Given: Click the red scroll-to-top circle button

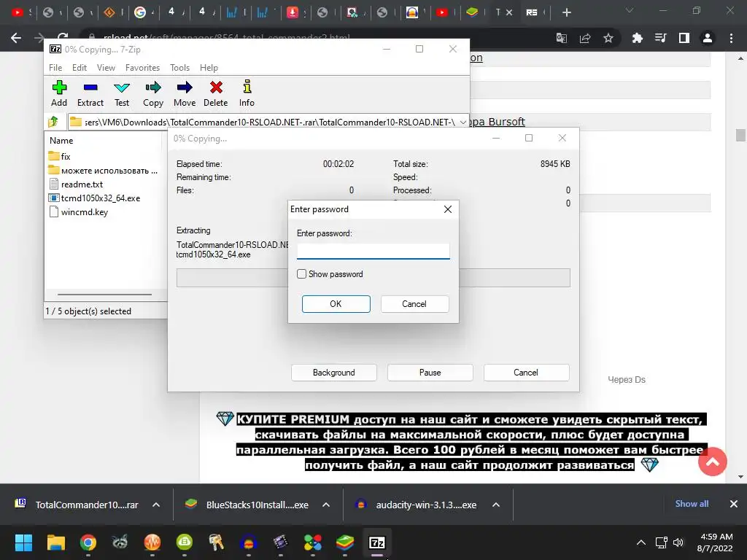Looking at the screenshot, I should (x=712, y=462).
